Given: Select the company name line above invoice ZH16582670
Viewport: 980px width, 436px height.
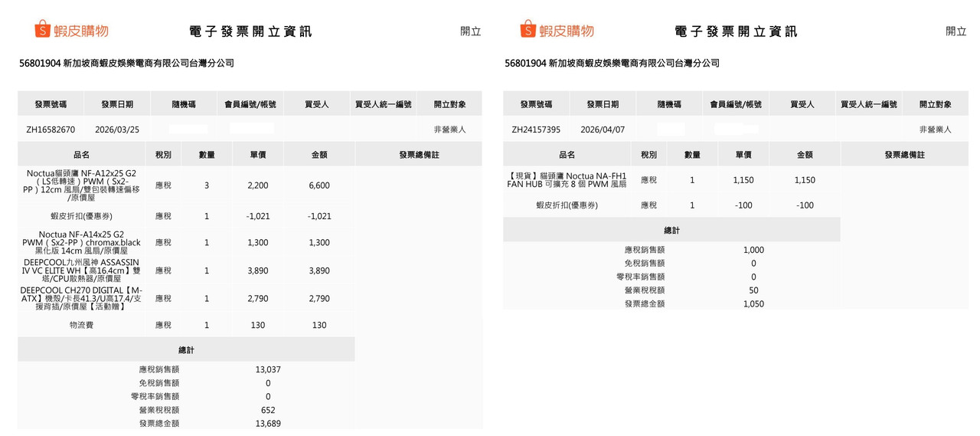Looking at the screenshot, I should [126, 63].
